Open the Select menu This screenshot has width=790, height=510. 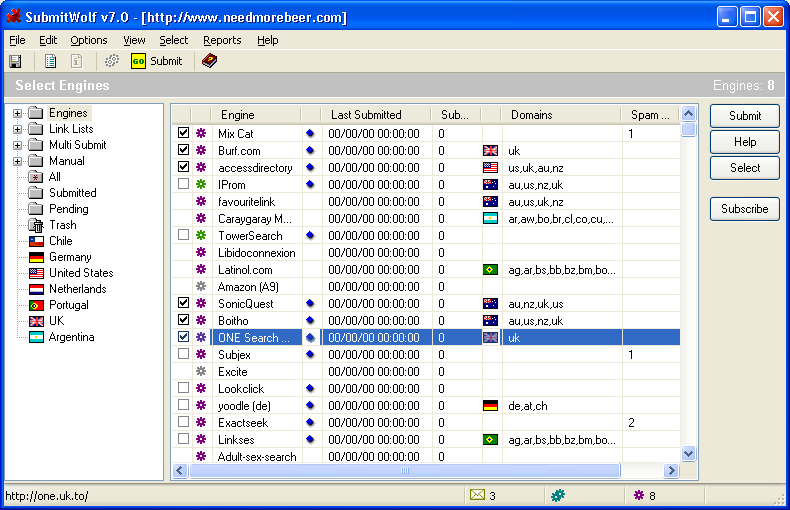pyautogui.click(x=173, y=40)
